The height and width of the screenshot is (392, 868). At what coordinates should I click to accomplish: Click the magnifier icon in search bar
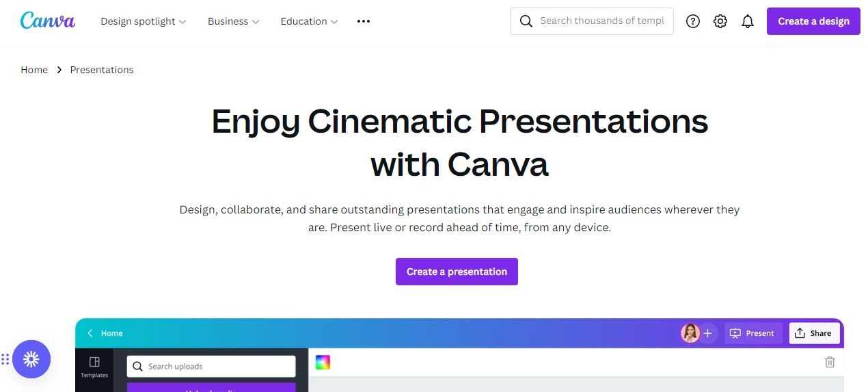[526, 21]
